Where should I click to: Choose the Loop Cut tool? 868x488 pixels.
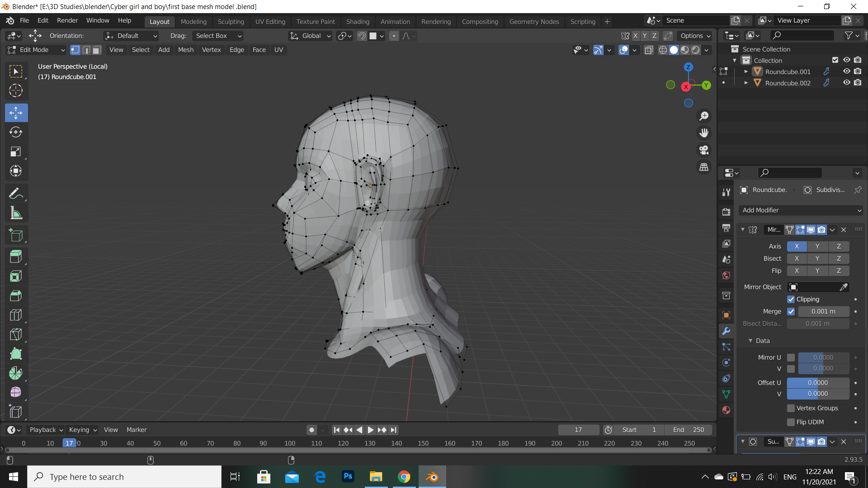[16, 315]
